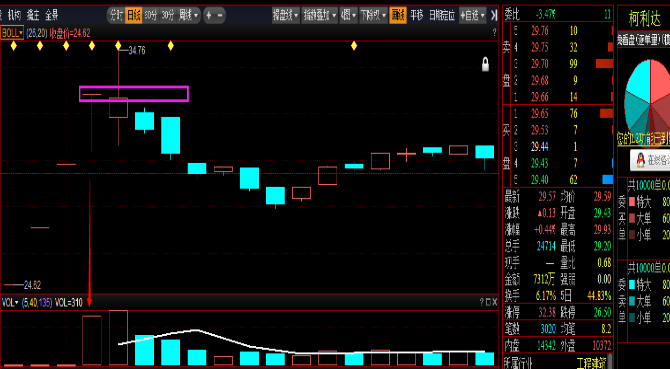Collapse the side panel with arrow icon
The image size is (670, 369).
coord(494,16)
